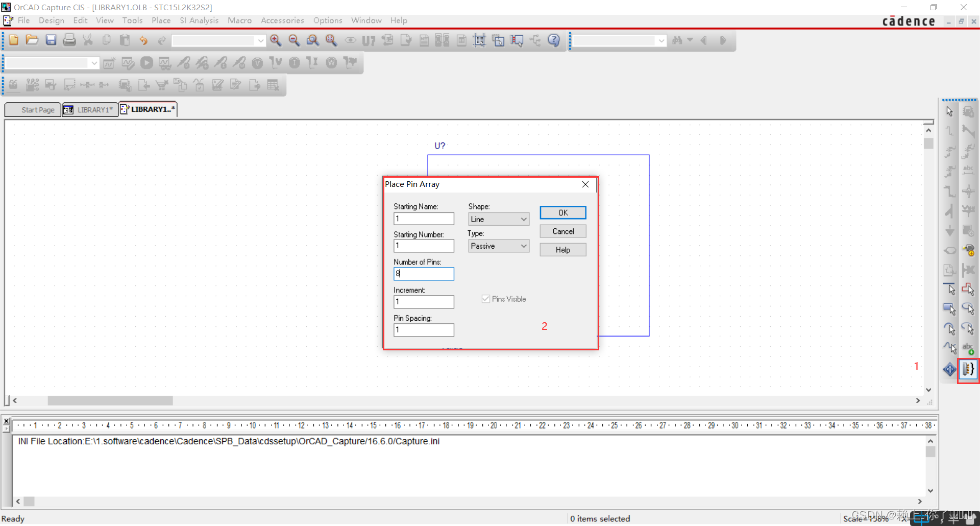Close the Place Pin Array dialog
Screen dimensions: 980x526
(585, 184)
